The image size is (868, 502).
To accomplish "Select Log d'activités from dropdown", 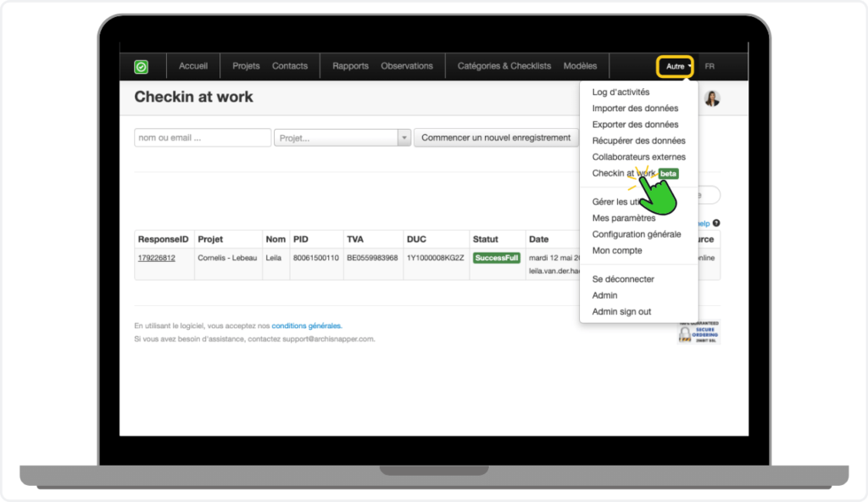I will pyautogui.click(x=621, y=92).
